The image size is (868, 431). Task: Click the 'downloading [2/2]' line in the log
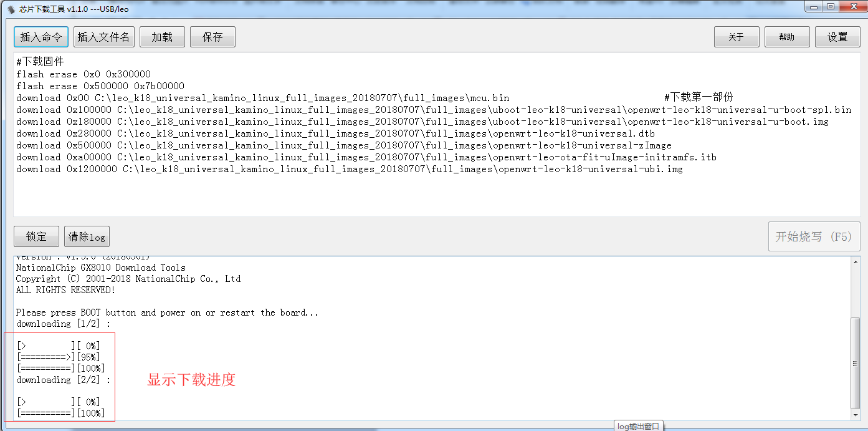pyautogui.click(x=62, y=380)
